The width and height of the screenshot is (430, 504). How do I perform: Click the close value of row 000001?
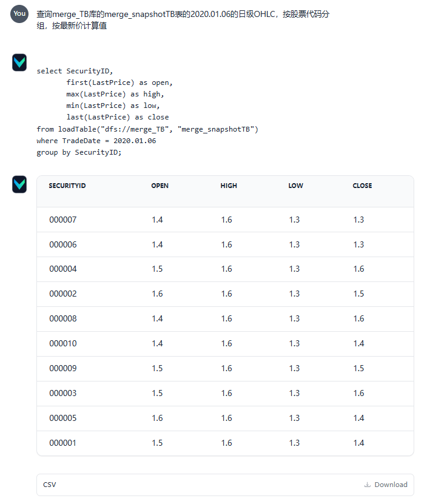(x=358, y=443)
